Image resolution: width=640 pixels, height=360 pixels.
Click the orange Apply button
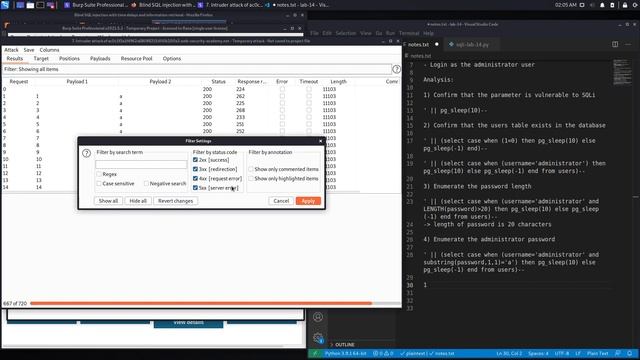(308, 201)
